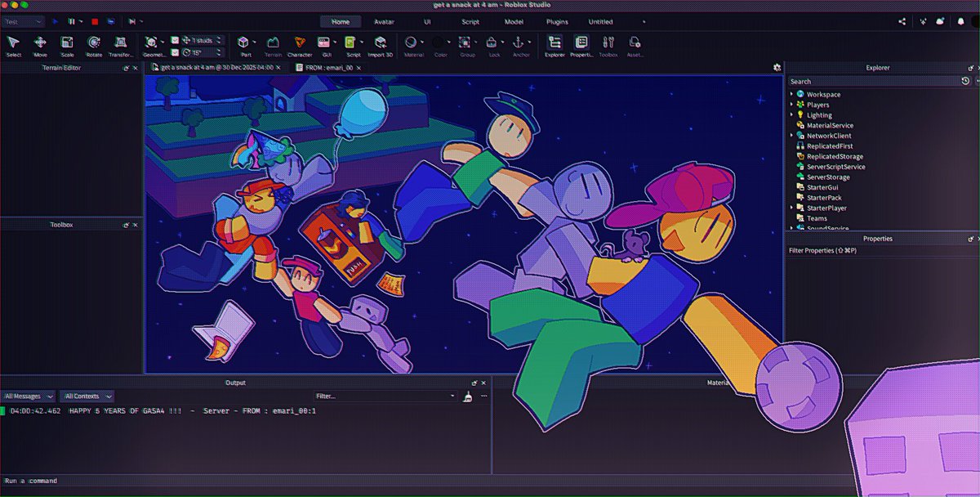Screen dimensions: 980x497
Task: Switch to the UI ribbon tab
Action: point(427,22)
